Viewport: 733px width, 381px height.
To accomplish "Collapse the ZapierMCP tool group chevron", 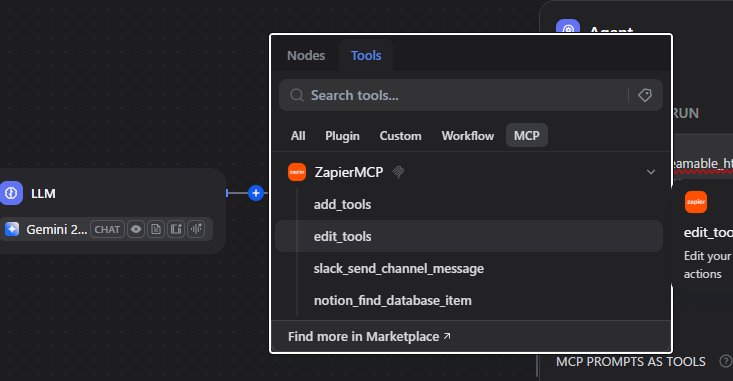I will point(651,172).
